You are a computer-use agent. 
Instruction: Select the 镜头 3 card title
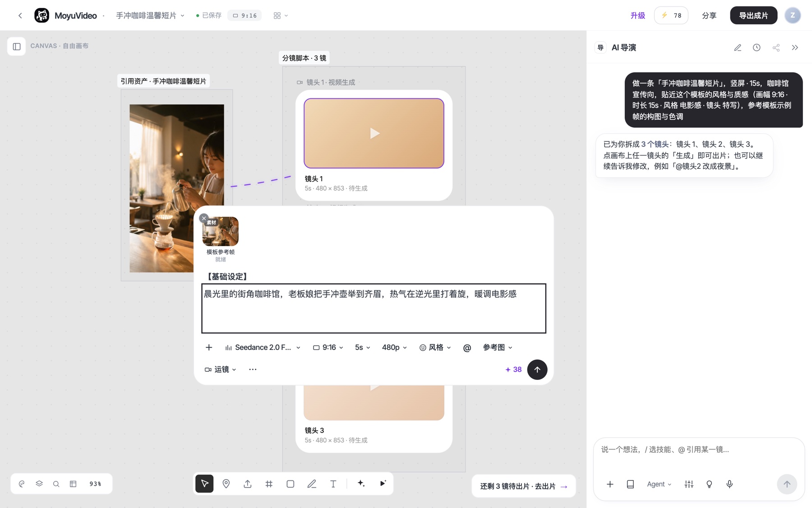pos(314,430)
